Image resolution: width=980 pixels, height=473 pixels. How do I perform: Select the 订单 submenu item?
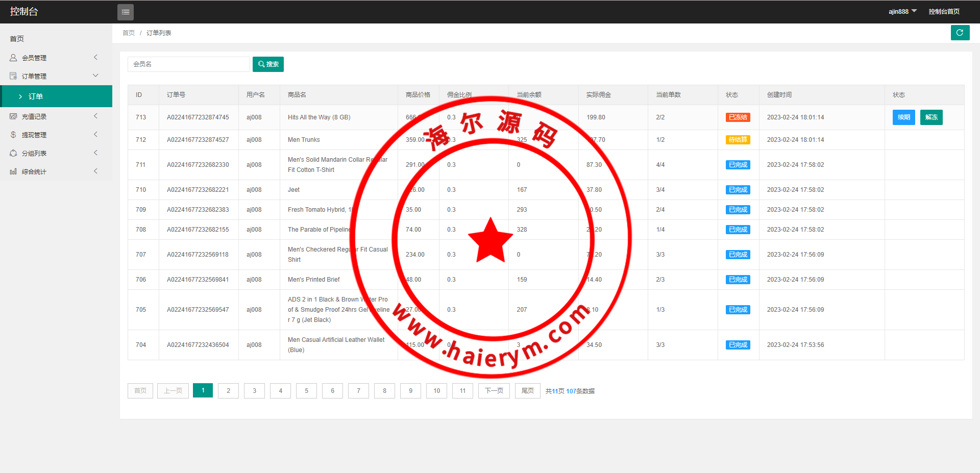coord(36,96)
